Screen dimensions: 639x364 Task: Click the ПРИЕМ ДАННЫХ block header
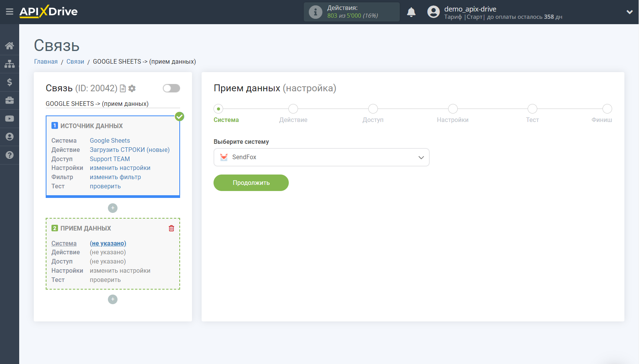point(85,228)
